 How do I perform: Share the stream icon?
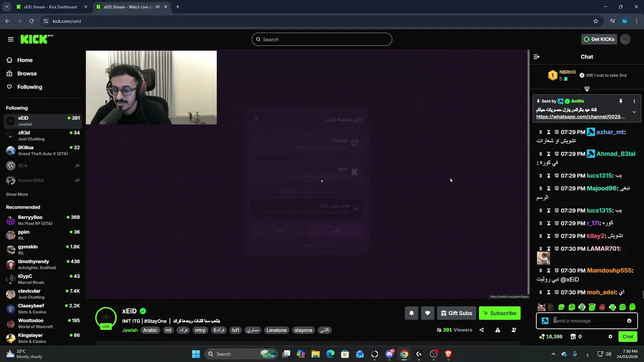click(481, 330)
